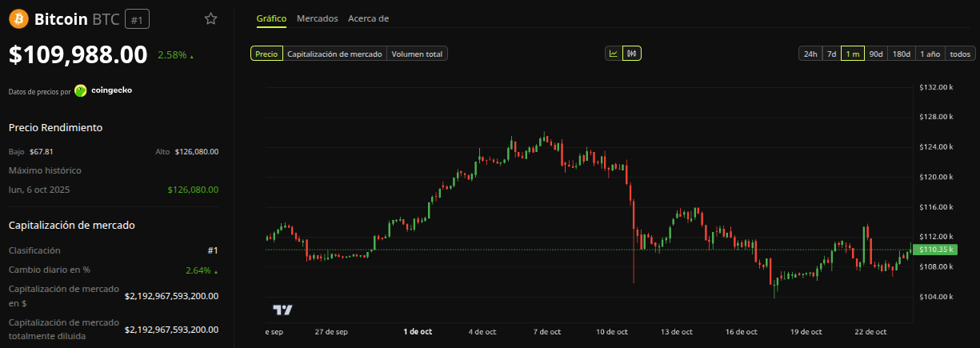Click the 1 de oct date label

coord(418,331)
